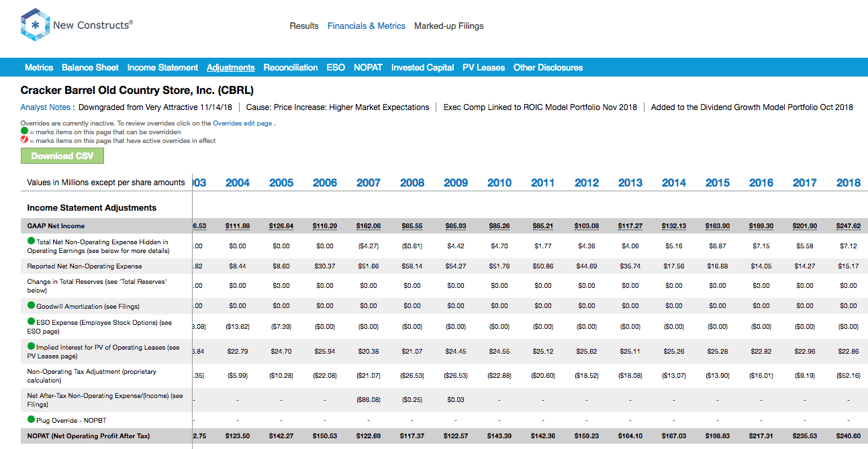Open the Overrides edit page link
This screenshot has height=449, width=868.
242,123
